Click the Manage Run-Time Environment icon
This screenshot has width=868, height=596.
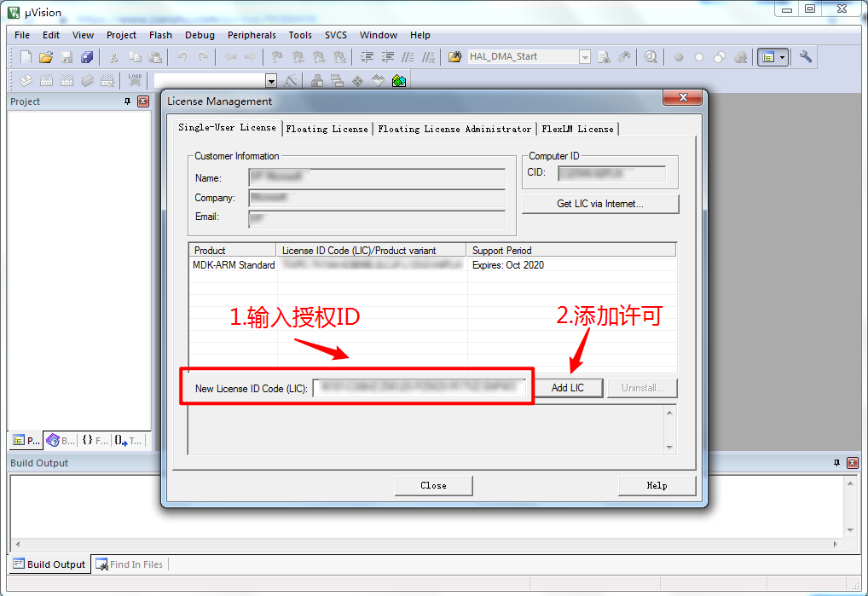399,81
